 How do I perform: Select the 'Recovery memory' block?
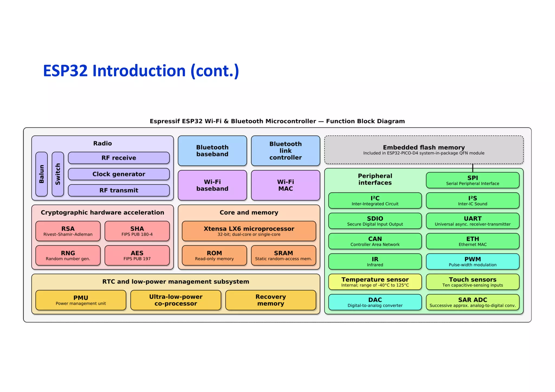[271, 300]
